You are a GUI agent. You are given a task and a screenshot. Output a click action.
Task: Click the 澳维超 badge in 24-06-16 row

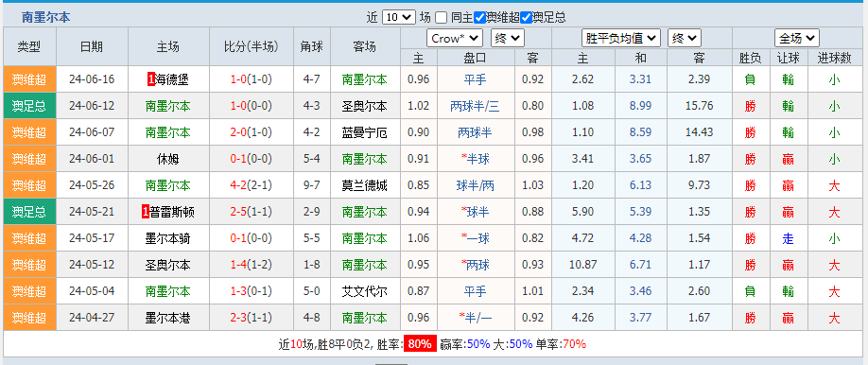[x=29, y=79]
